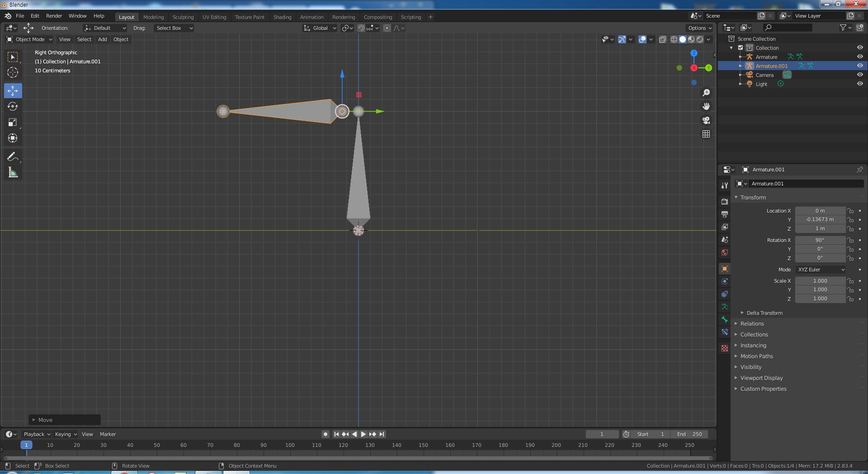Open the Render menu

pos(54,16)
